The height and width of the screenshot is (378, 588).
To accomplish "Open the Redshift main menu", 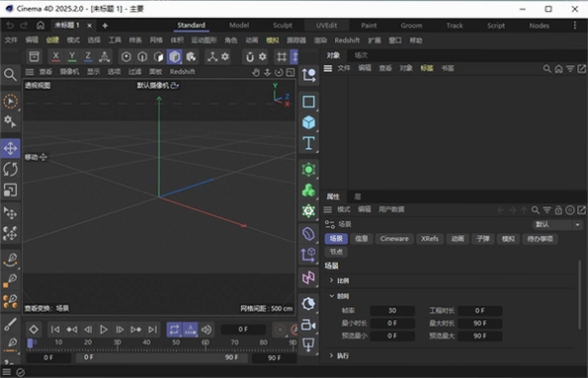I will click(347, 40).
